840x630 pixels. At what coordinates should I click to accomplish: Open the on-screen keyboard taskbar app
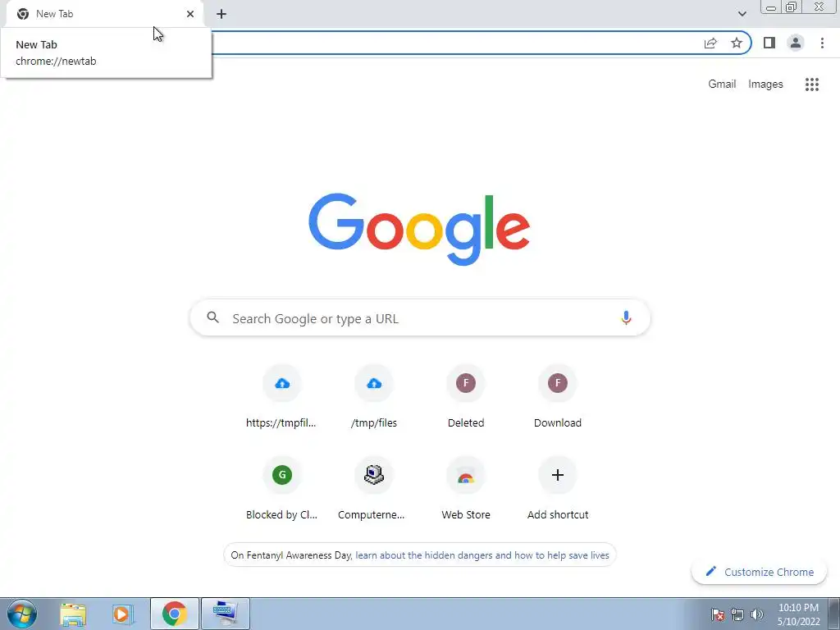pyautogui.click(x=225, y=614)
